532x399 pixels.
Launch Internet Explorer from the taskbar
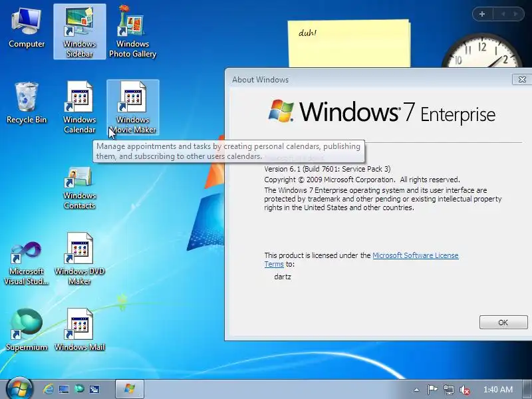tap(48, 389)
